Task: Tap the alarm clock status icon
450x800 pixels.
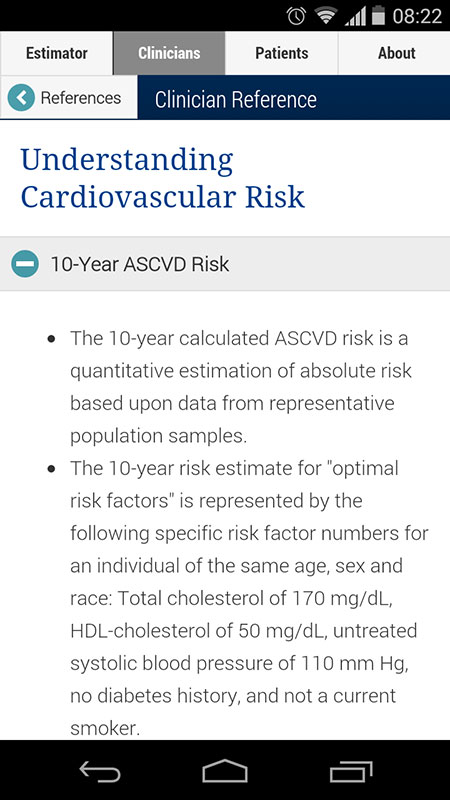Action: (296, 16)
